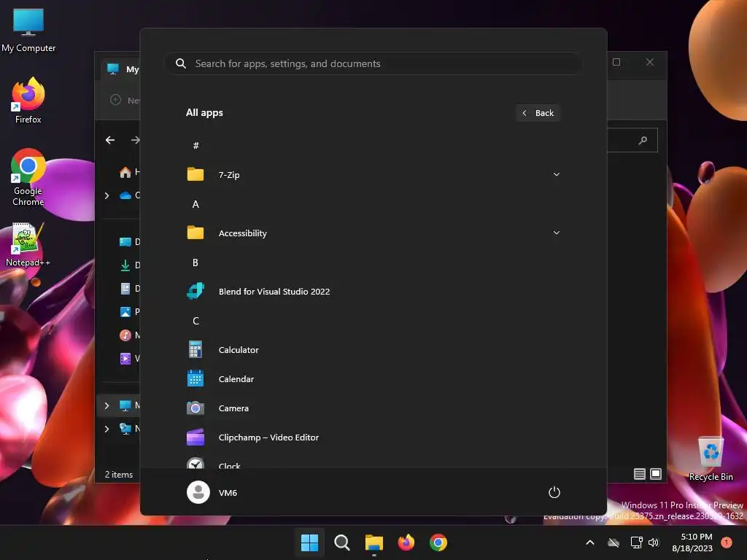Select the Firefox desktop shortcut
The height and width of the screenshot is (560, 747).
[28, 101]
